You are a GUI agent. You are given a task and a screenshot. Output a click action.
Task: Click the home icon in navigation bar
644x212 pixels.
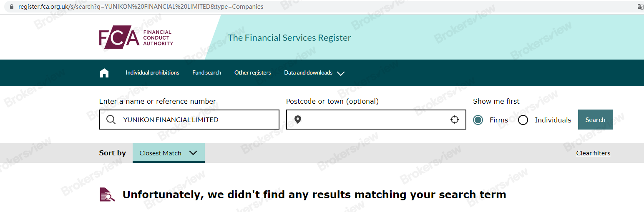(x=104, y=73)
